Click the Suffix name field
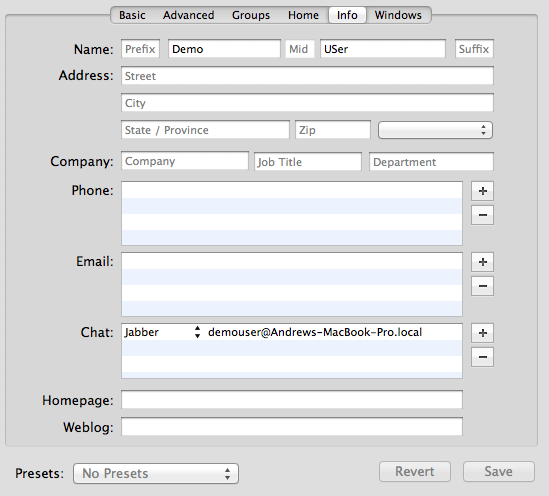 [x=474, y=49]
